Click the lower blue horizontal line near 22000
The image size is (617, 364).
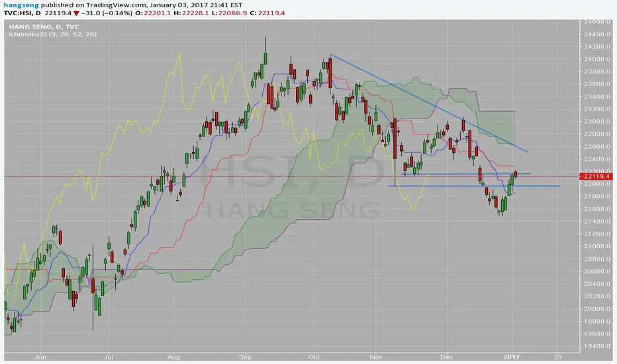[x=474, y=186]
